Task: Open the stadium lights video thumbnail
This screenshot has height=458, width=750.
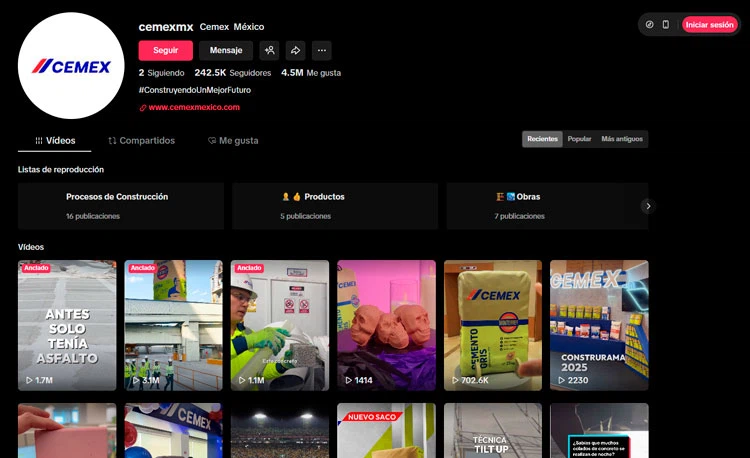Action: (x=280, y=430)
